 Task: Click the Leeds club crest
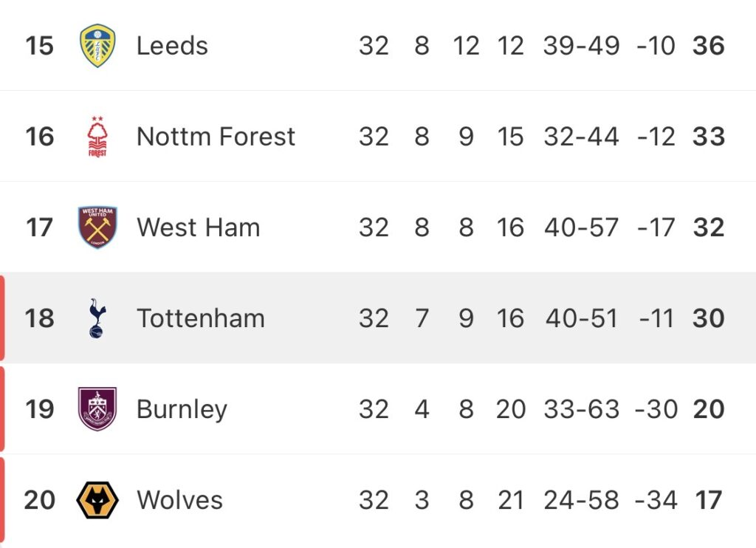pyautogui.click(x=97, y=46)
